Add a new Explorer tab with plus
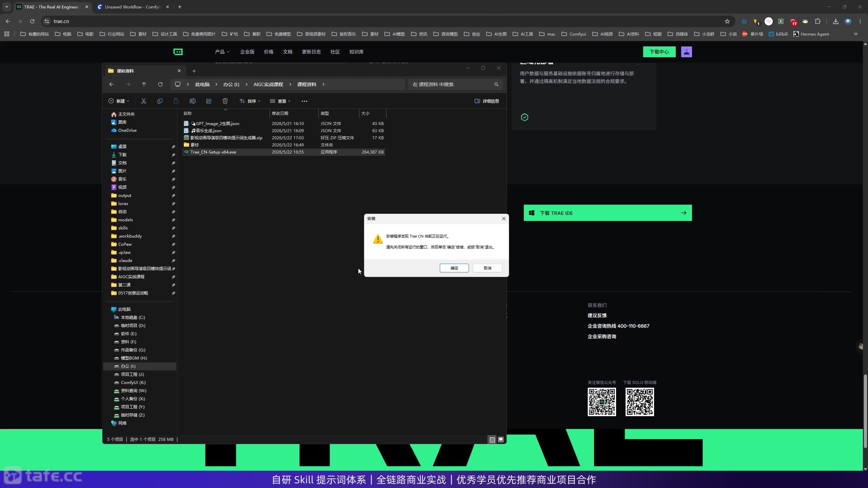 tap(194, 71)
